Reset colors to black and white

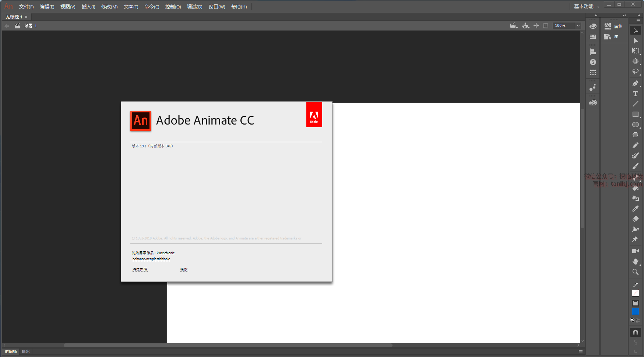(633, 321)
